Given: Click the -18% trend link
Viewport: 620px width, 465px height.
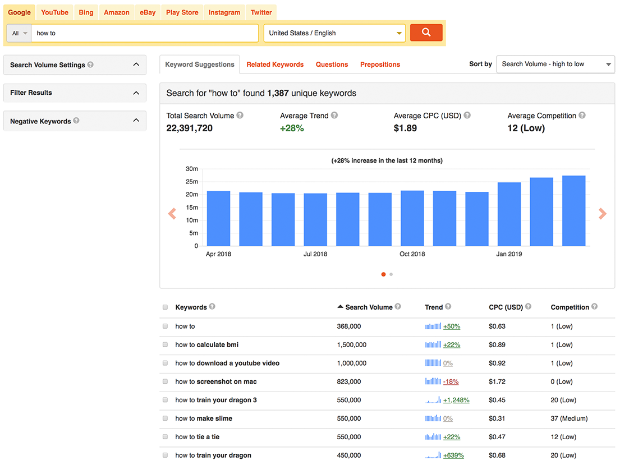Looking at the screenshot, I should click(x=451, y=382).
